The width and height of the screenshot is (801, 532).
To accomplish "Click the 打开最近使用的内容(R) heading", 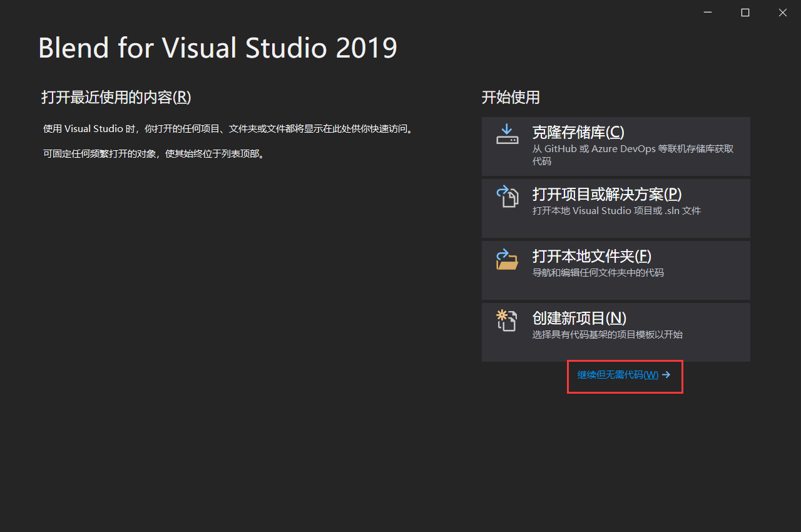I will point(116,97).
